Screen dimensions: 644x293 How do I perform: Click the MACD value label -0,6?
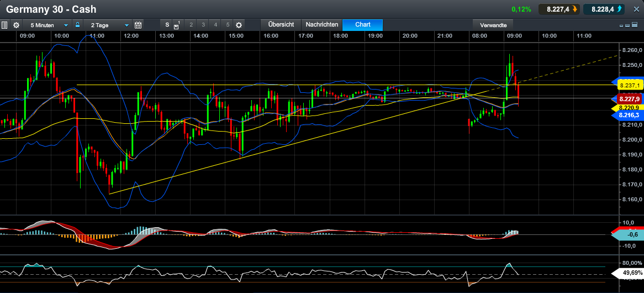pos(627,234)
